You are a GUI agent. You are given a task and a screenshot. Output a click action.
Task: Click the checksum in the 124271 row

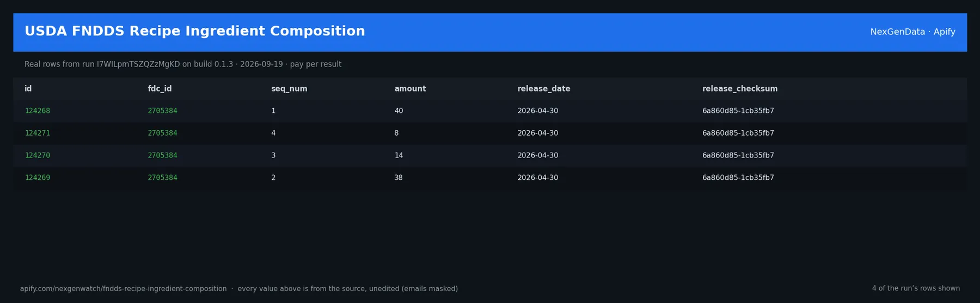point(738,134)
